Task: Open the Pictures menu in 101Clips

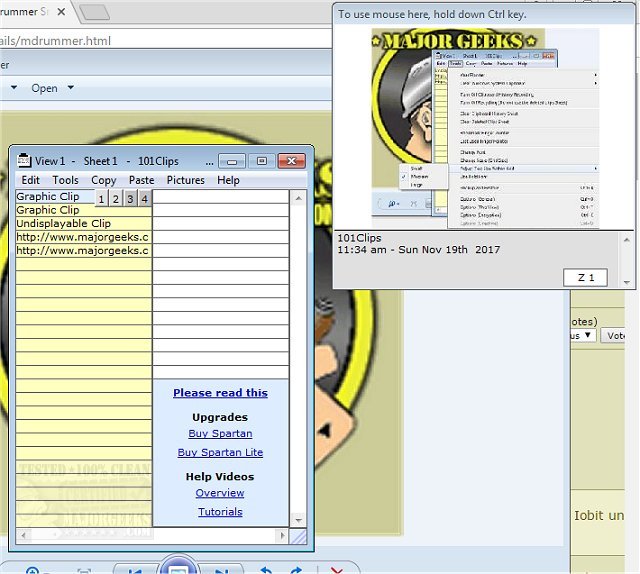Action: (x=186, y=180)
